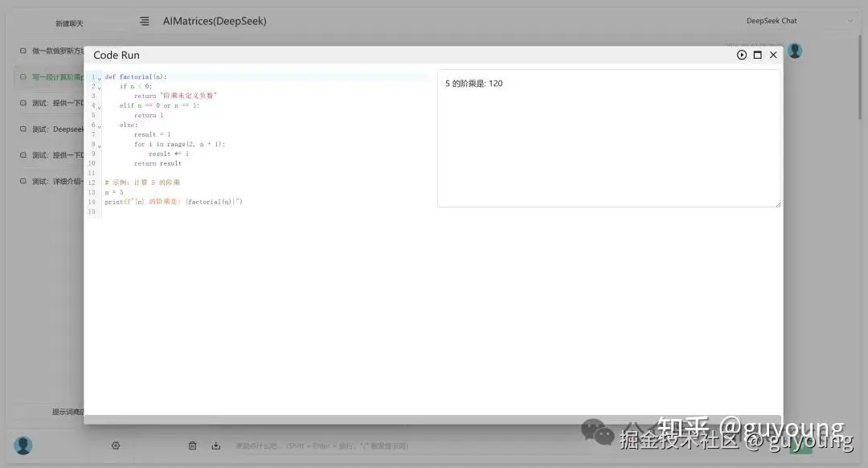Click the user avatar at top right
Image resolution: width=868 pixels, height=468 pixels.
(x=795, y=51)
